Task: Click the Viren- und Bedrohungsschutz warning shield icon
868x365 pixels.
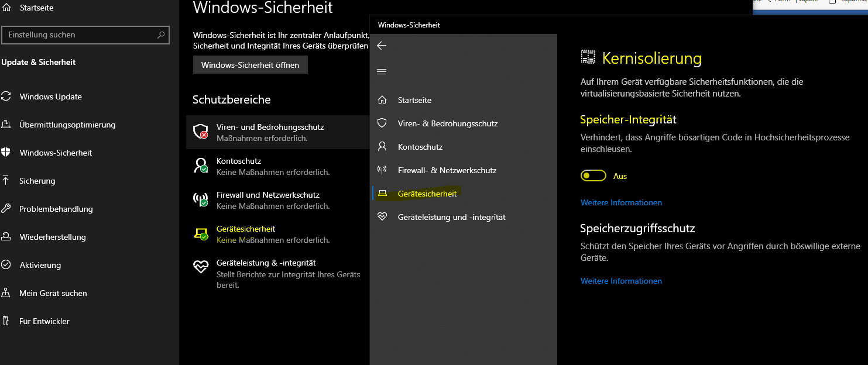Action: coord(201,132)
